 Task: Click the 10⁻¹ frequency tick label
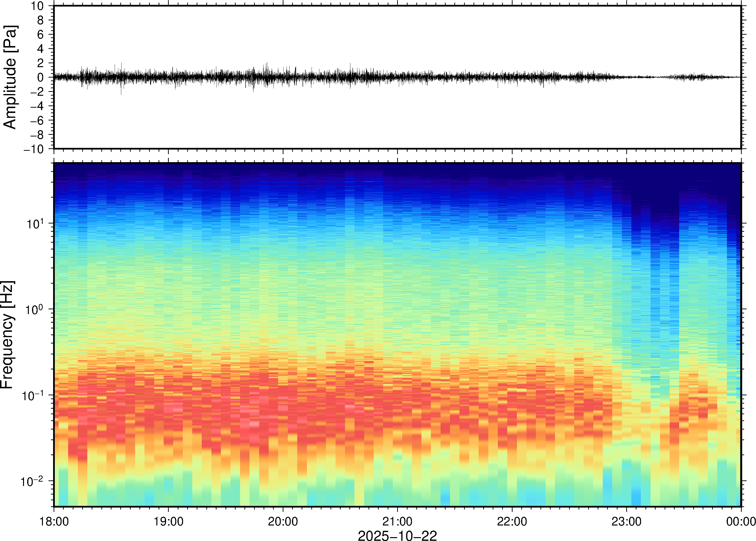[33, 395]
